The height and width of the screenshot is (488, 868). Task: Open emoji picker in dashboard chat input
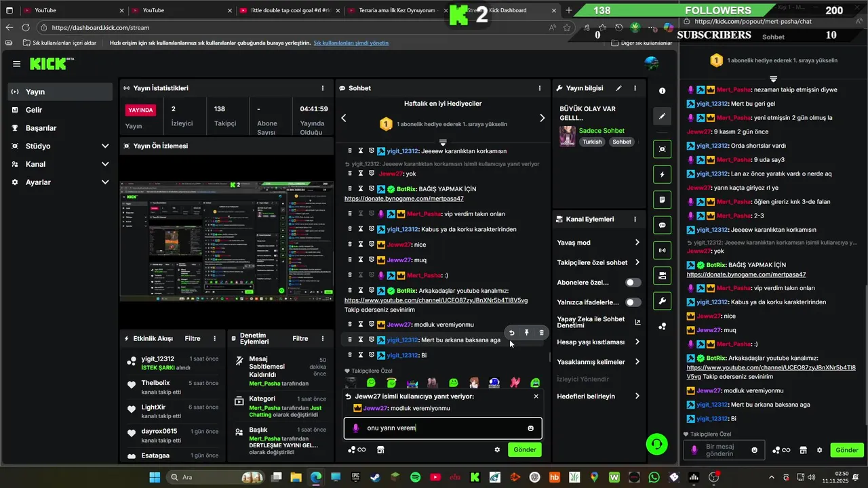click(530, 428)
